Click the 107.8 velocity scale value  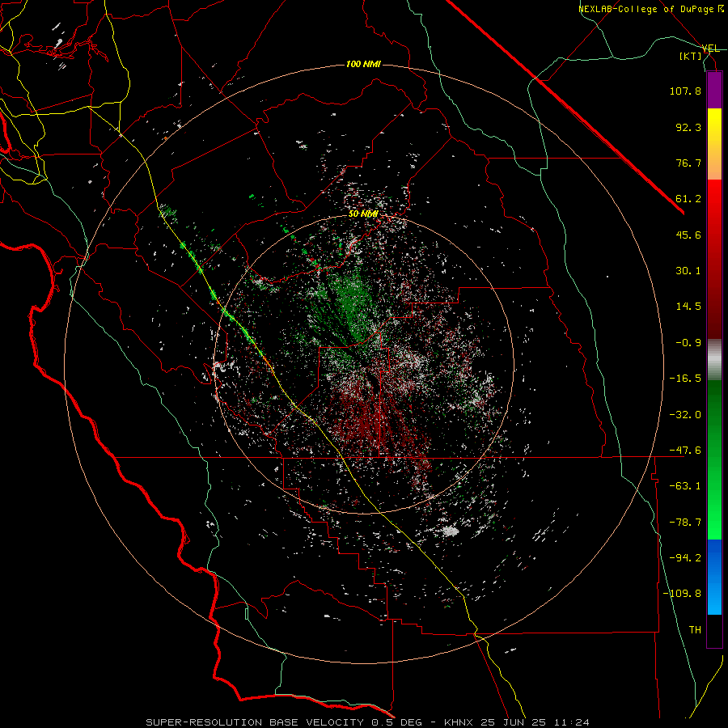pos(685,91)
